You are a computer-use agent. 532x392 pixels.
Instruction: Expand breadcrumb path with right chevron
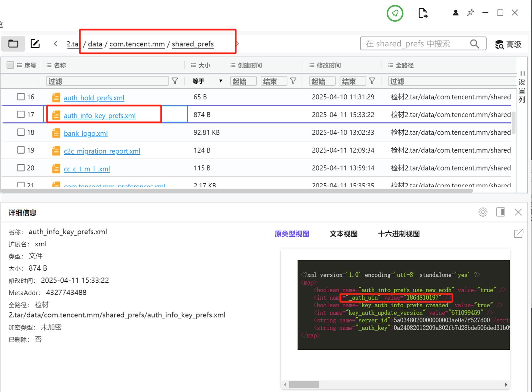click(x=238, y=44)
